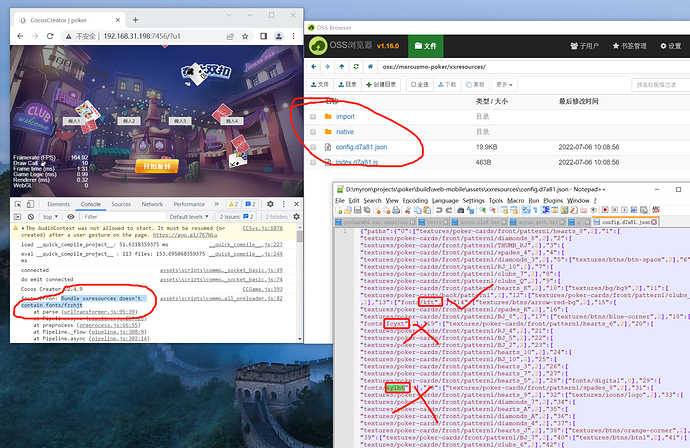This screenshot has width=690, height=448.
Task: Open Notepad++ Encoding menu
Action: tap(415, 200)
